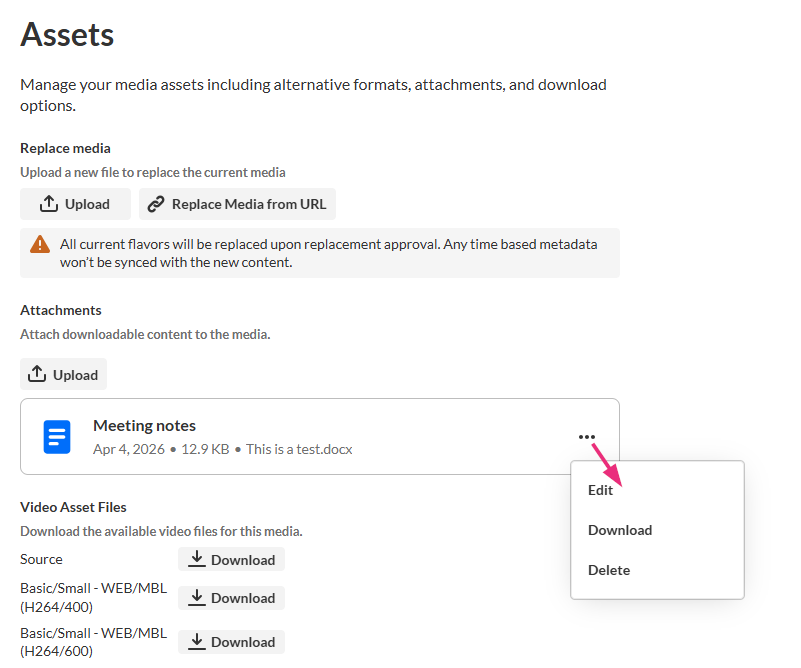Click the Basic/Small (H264/600) flavor label

pyautogui.click(x=93, y=641)
